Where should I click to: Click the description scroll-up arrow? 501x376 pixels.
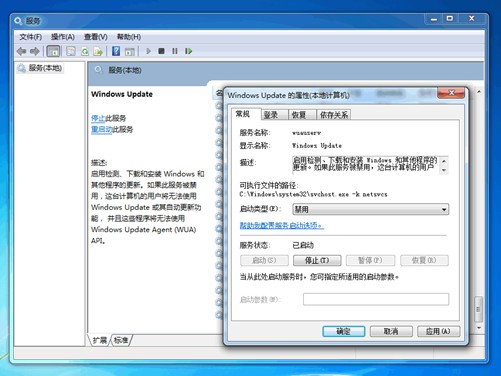pos(444,161)
